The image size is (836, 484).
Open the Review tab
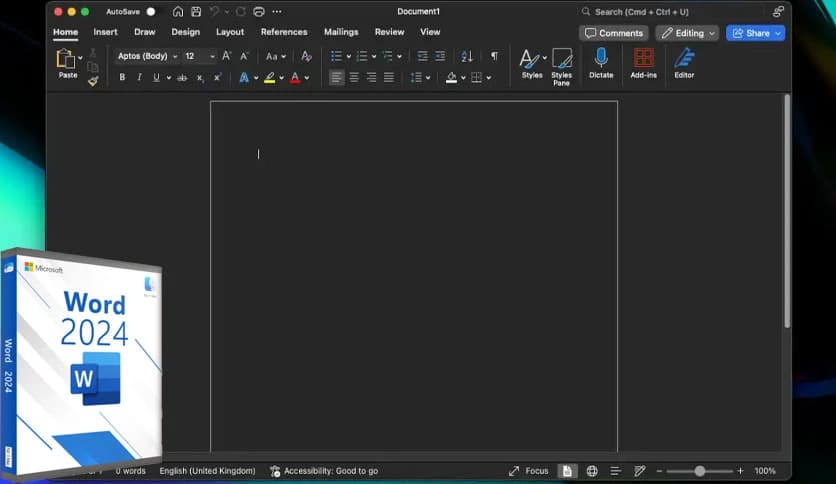point(389,32)
